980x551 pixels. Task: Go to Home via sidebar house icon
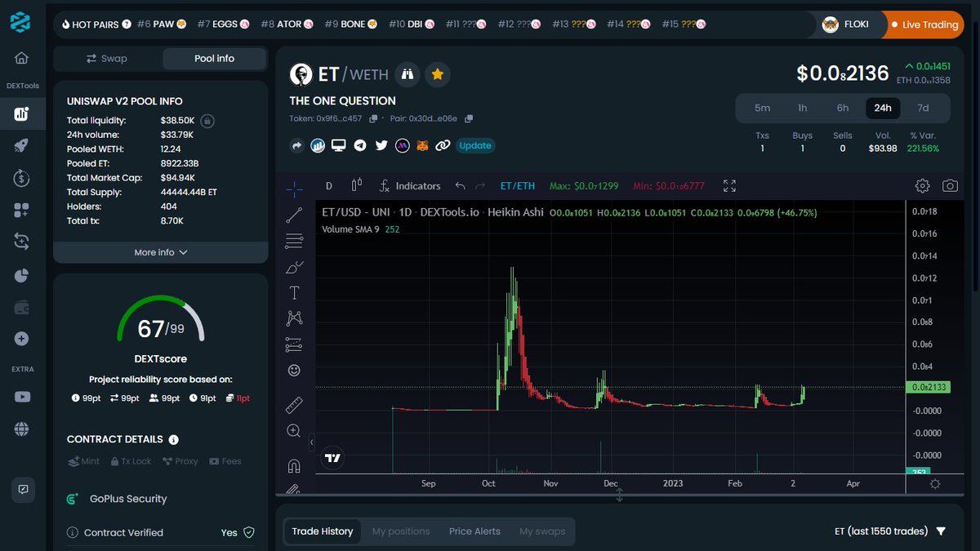pos(21,58)
